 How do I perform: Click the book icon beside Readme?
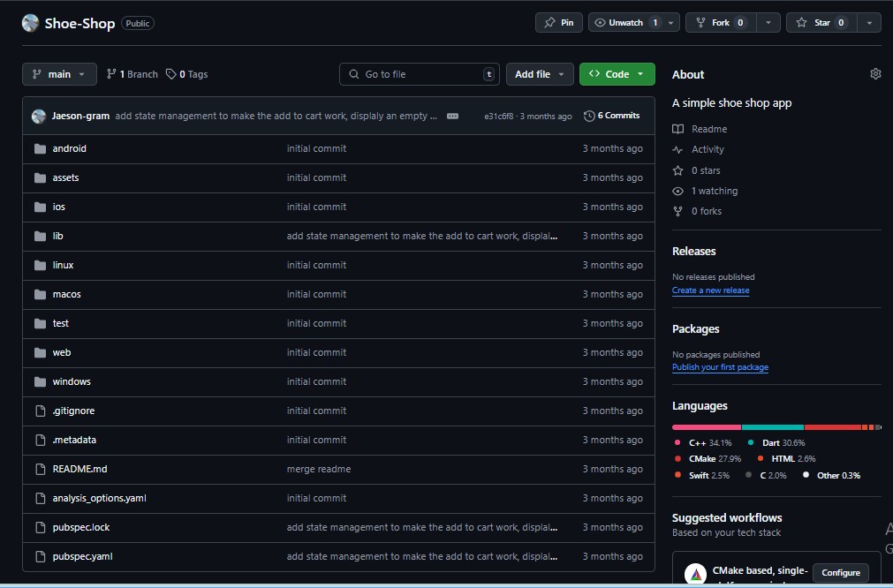(677, 129)
